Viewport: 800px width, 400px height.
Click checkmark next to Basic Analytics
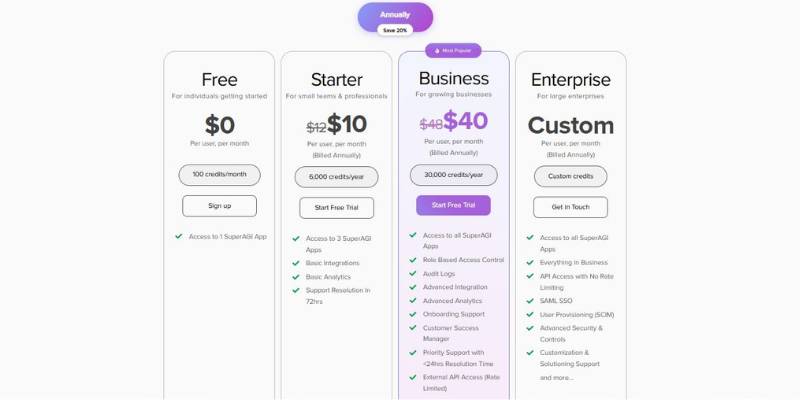pos(296,277)
